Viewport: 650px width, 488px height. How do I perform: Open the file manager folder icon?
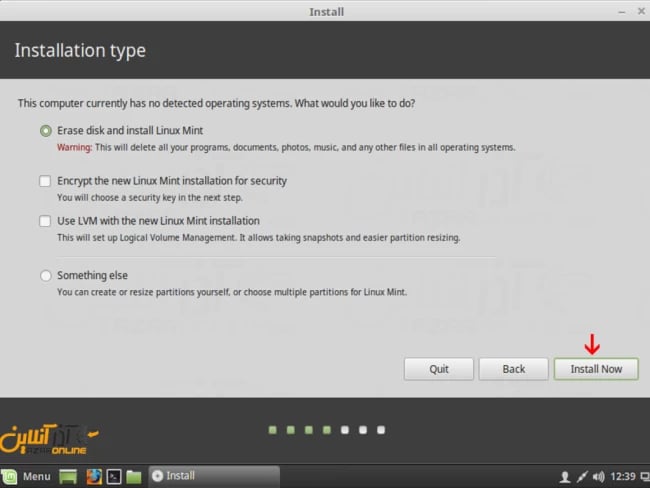pos(134,477)
